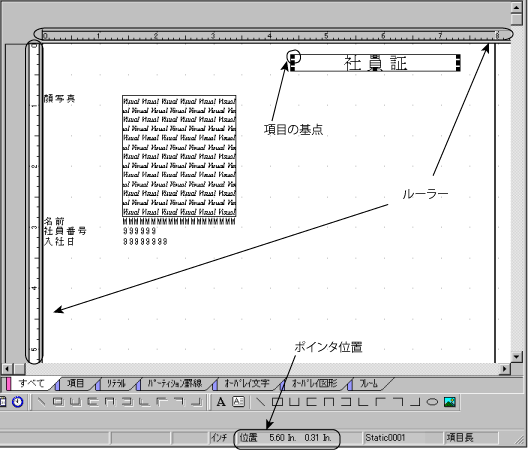This screenshot has height=450, width=528.
Task: Select the bold A overlay text tool
Action: point(221,402)
